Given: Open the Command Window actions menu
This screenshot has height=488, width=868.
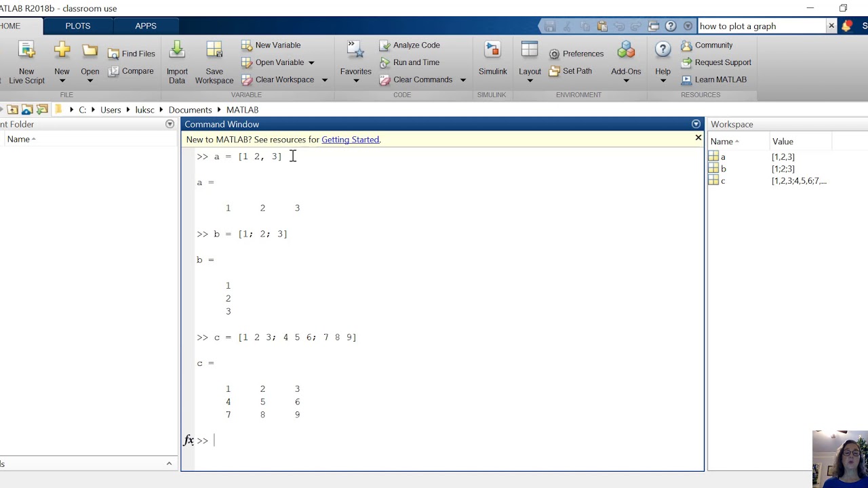Looking at the screenshot, I should 696,125.
